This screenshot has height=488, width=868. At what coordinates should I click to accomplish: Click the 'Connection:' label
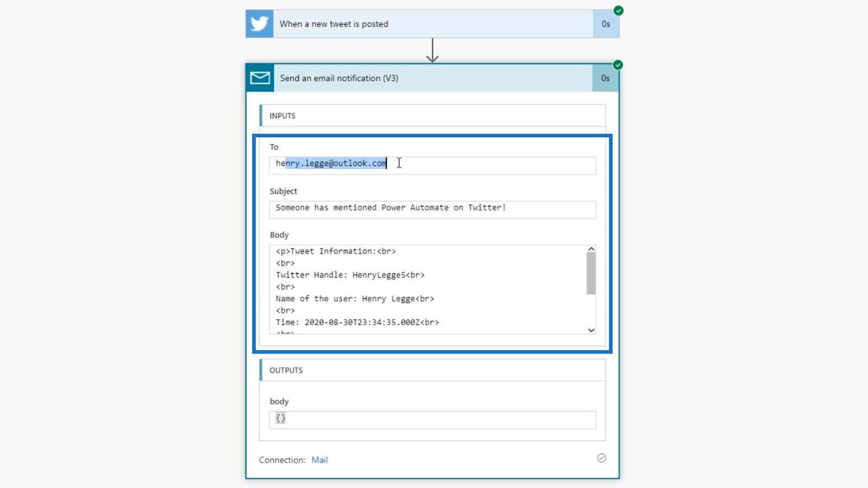[x=282, y=460]
